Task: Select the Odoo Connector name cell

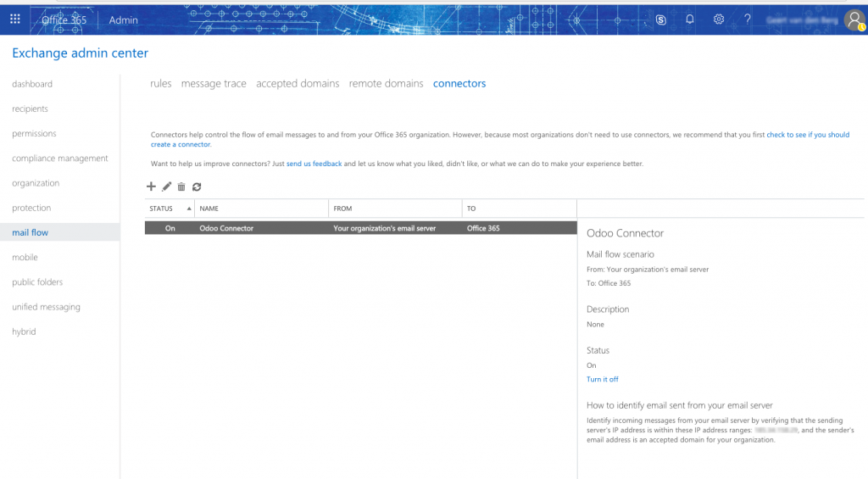Action: (x=225, y=228)
